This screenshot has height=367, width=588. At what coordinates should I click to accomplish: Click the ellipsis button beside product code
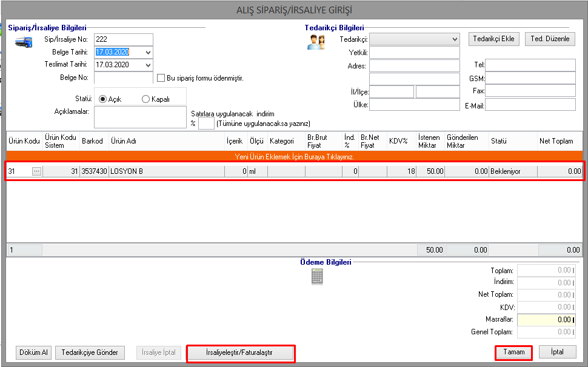[36, 171]
